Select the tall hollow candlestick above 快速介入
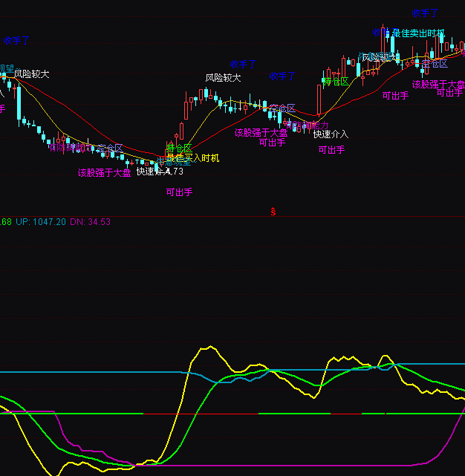The height and width of the screenshot is (476, 465). coord(319,99)
